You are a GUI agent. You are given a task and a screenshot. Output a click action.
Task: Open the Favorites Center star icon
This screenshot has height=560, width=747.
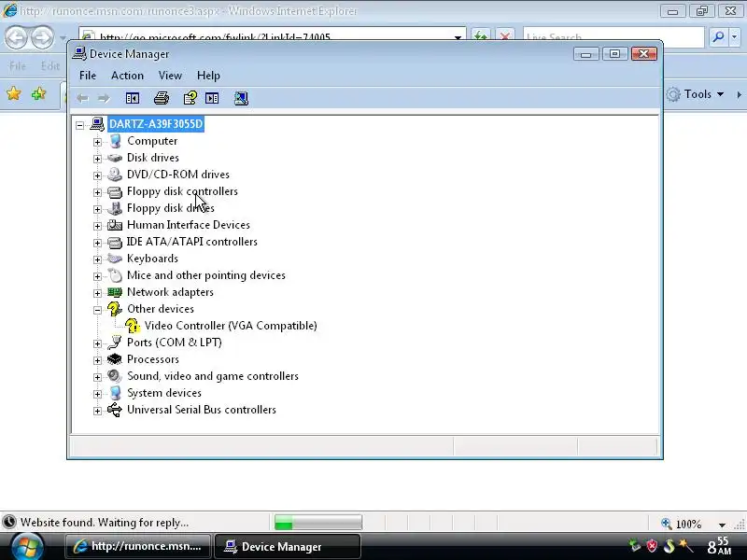click(14, 94)
